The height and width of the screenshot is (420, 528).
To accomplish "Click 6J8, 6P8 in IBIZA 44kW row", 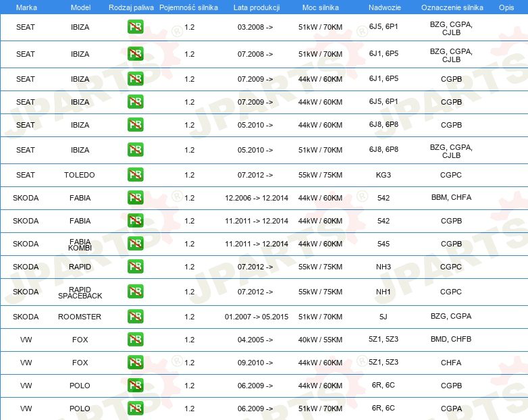I will pos(384,125).
